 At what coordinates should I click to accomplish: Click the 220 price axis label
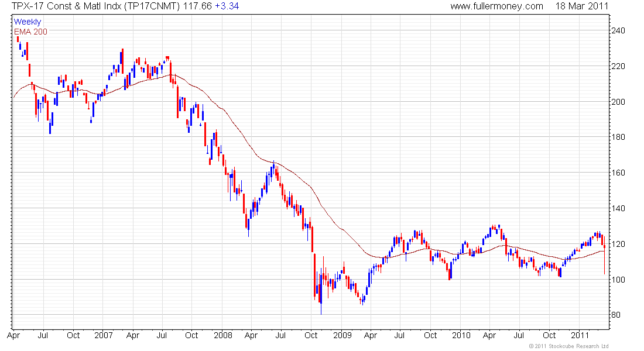point(618,66)
